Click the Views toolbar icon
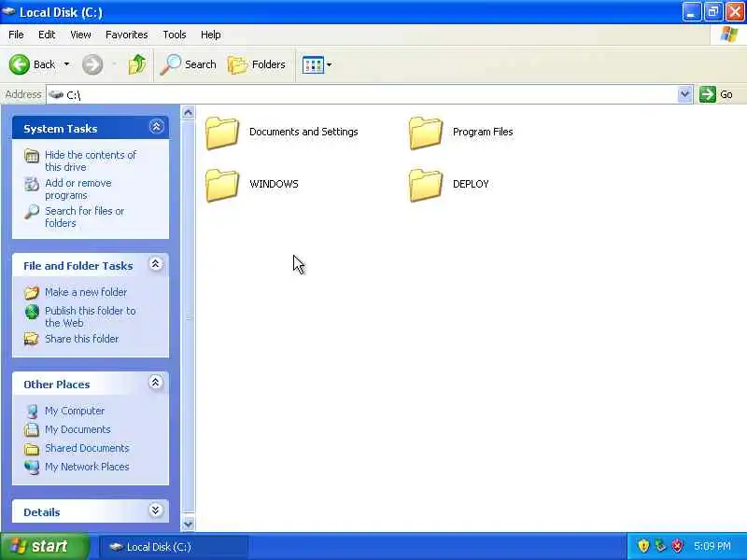Viewport: 747px width, 560px height. point(313,64)
